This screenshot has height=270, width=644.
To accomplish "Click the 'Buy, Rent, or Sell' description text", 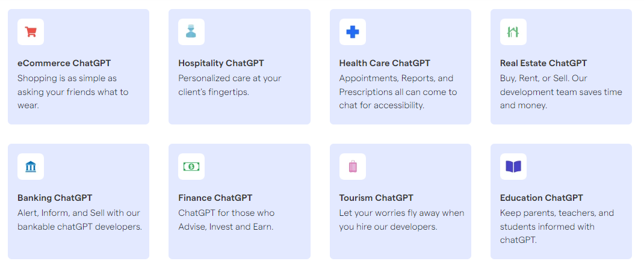I will tap(561, 92).
